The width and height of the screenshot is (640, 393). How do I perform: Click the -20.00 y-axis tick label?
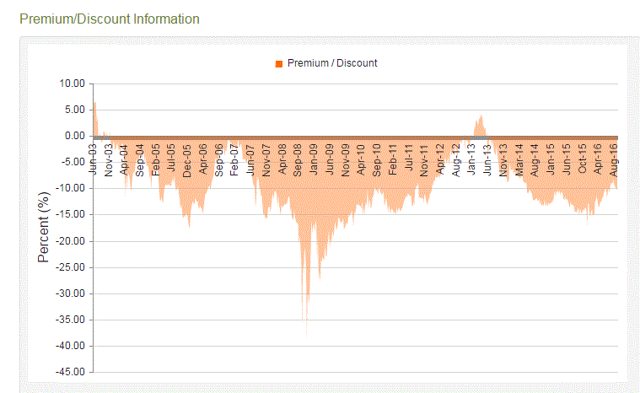(70, 241)
